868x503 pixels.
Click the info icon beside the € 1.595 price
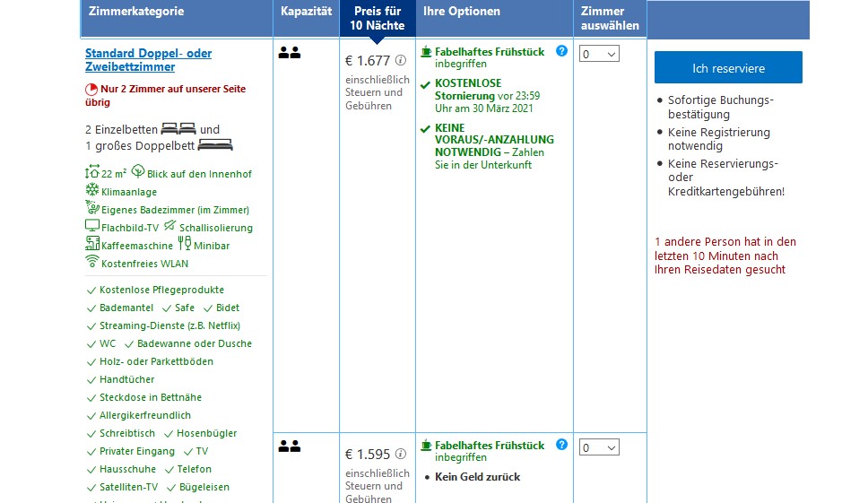[401, 454]
